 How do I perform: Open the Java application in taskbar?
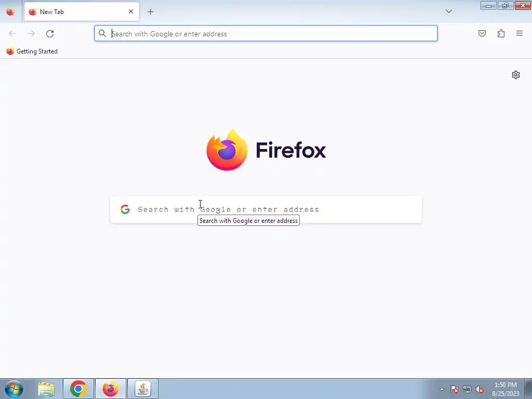click(x=143, y=389)
